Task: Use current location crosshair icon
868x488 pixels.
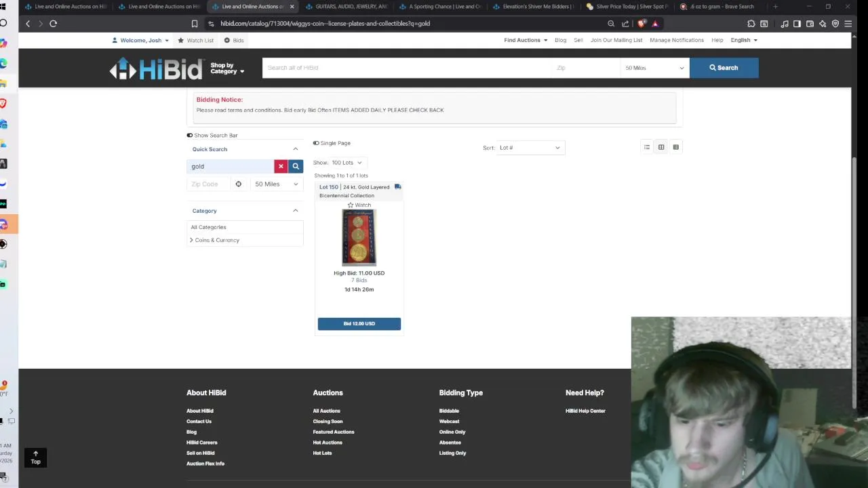Action: click(x=238, y=184)
